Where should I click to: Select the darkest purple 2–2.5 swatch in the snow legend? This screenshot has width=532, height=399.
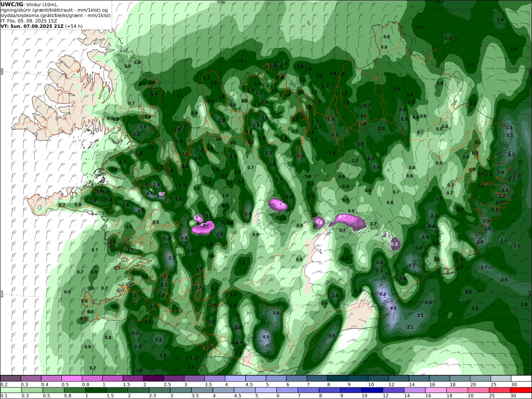[x=153, y=379]
